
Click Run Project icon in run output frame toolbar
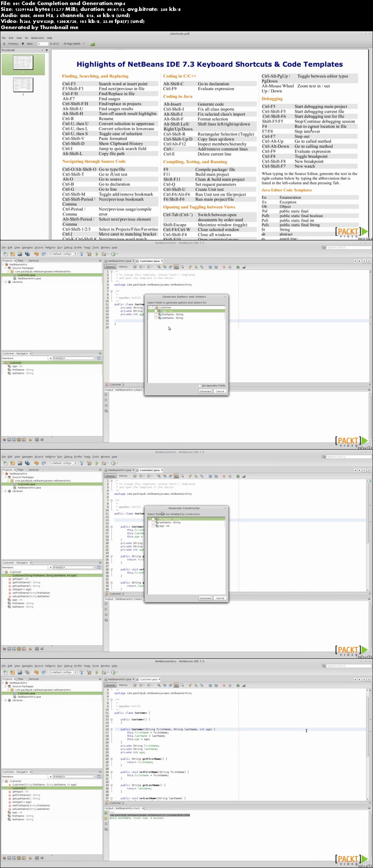pyautogui.click(x=97, y=672)
